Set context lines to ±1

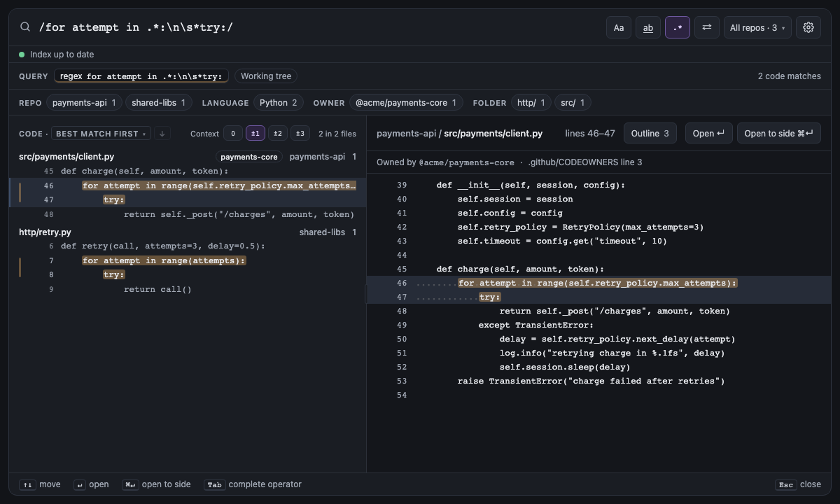pos(255,134)
